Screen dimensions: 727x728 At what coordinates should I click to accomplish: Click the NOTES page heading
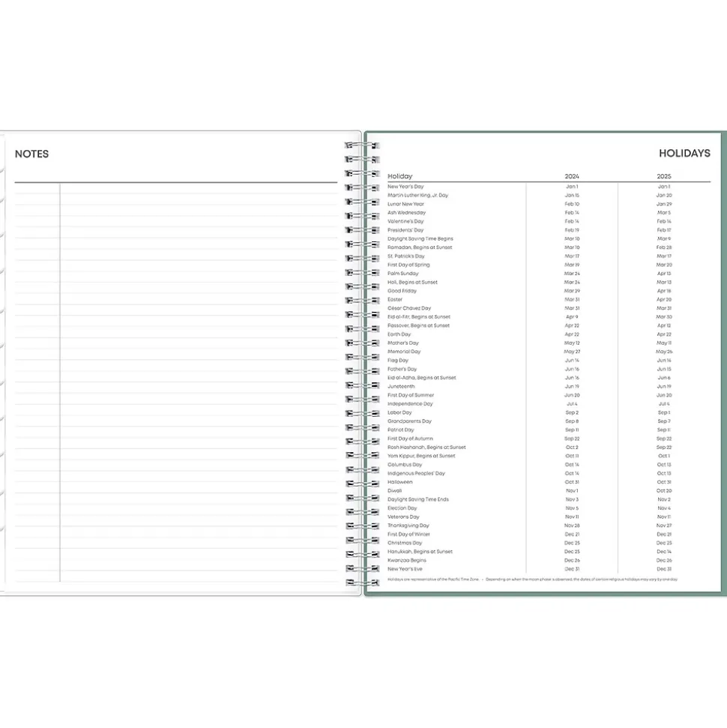click(x=31, y=154)
